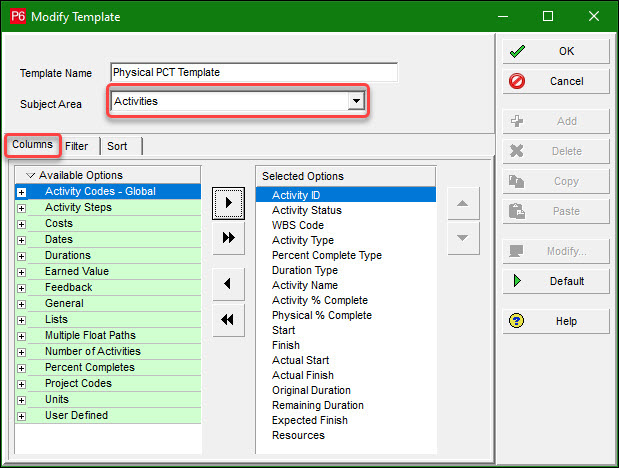Move selected column up in order
This screenshot has height=468, width=619.
[463, 203]
